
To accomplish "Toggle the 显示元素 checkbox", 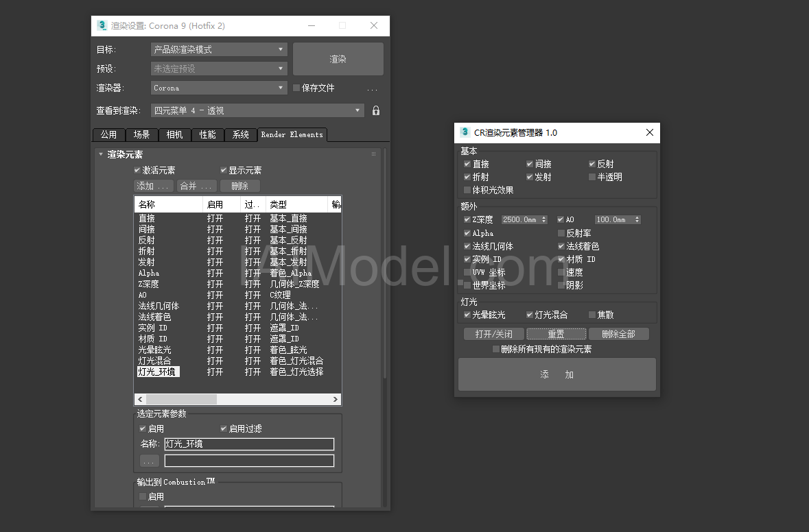I will (x=224, y=170).
